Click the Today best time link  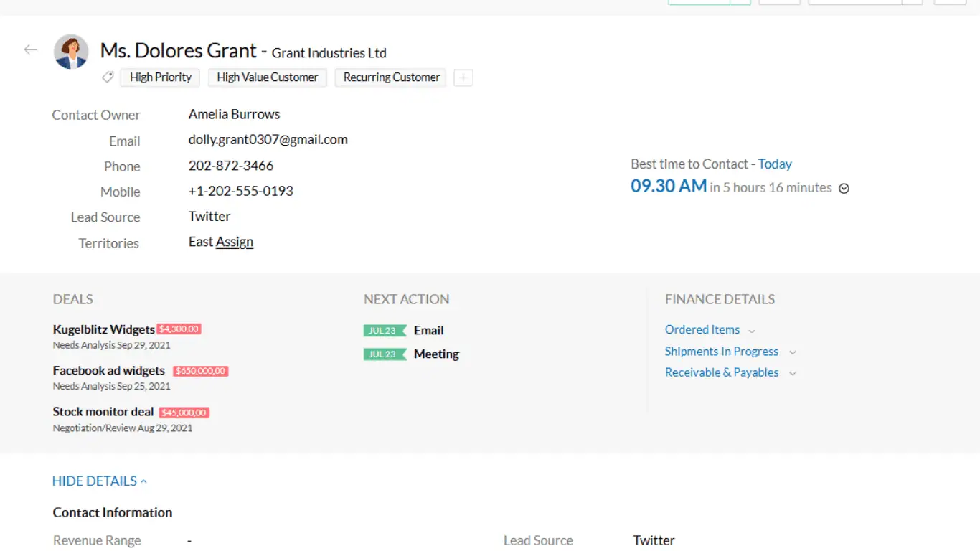pos(775,164)
